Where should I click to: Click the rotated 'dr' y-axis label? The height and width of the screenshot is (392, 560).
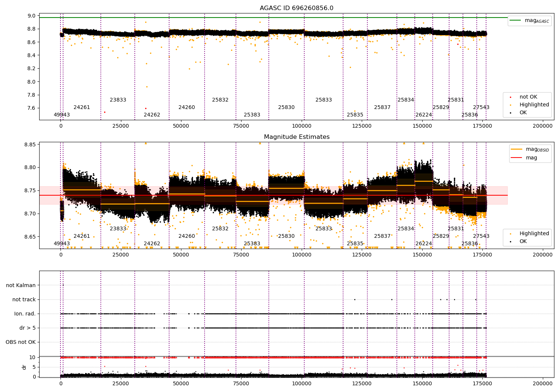point(24,367)
